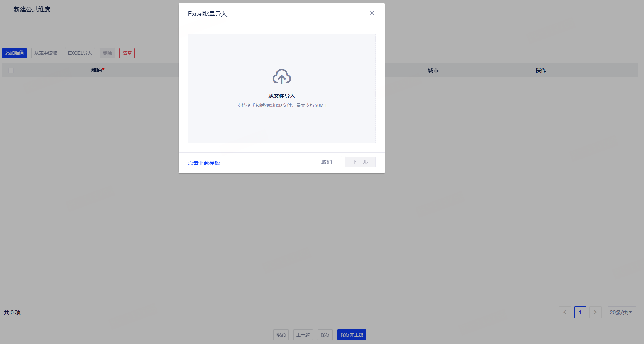Screen dimensions: 644x344
Task: Click the 从文件导入 upload drop area
Action: click(x=282, y=88)
